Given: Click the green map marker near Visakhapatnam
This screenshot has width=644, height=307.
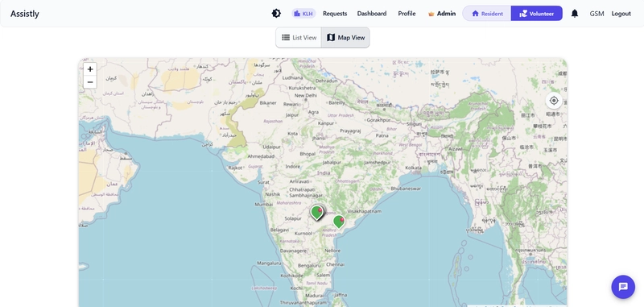Looking at the screenshot, I should click(x=339, y=222).
